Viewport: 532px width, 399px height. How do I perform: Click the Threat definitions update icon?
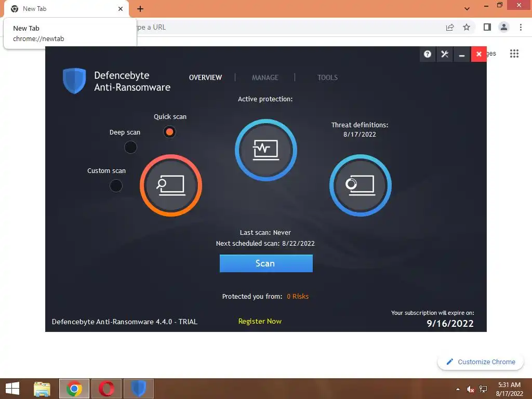361,185
